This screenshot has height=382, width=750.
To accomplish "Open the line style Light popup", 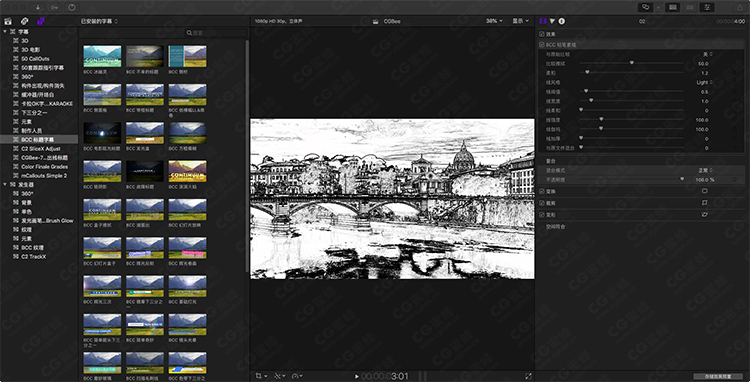I will 704,82.
